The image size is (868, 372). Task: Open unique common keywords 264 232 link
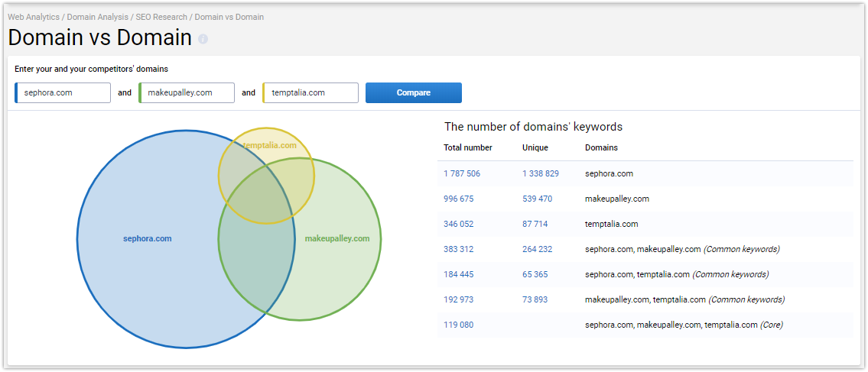pyautogui.click(x=537, y=249)
